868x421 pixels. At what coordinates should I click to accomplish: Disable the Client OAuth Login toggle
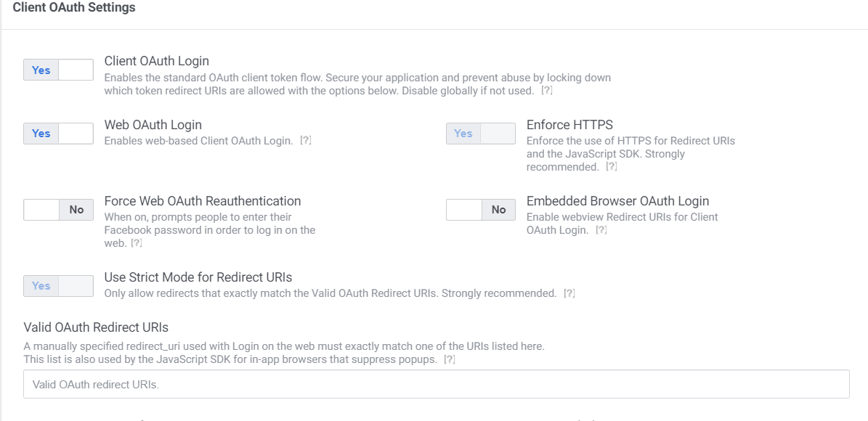(59, 70)
